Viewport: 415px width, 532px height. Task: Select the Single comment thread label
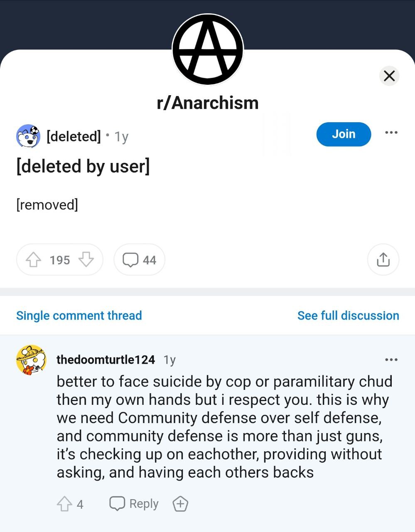(x=79, y=315)
